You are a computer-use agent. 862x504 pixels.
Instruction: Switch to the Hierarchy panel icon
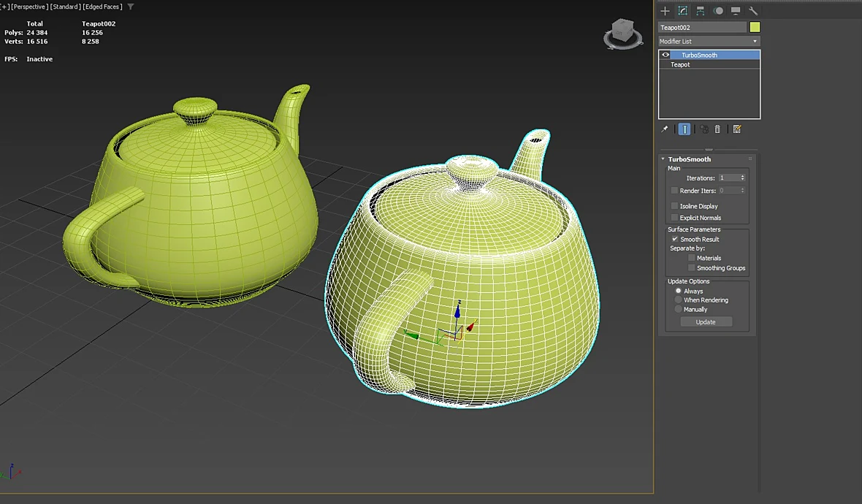click(701, 10)
